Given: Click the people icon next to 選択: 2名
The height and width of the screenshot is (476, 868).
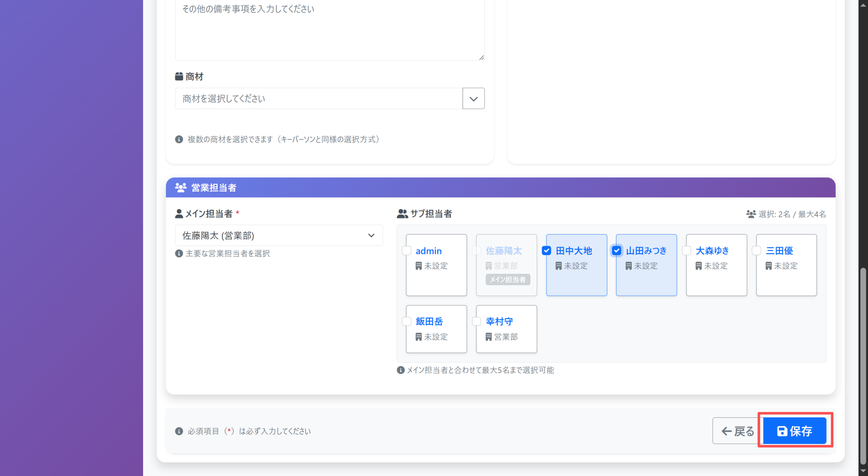Looking at the screenshot, I should tap(751, 214).
